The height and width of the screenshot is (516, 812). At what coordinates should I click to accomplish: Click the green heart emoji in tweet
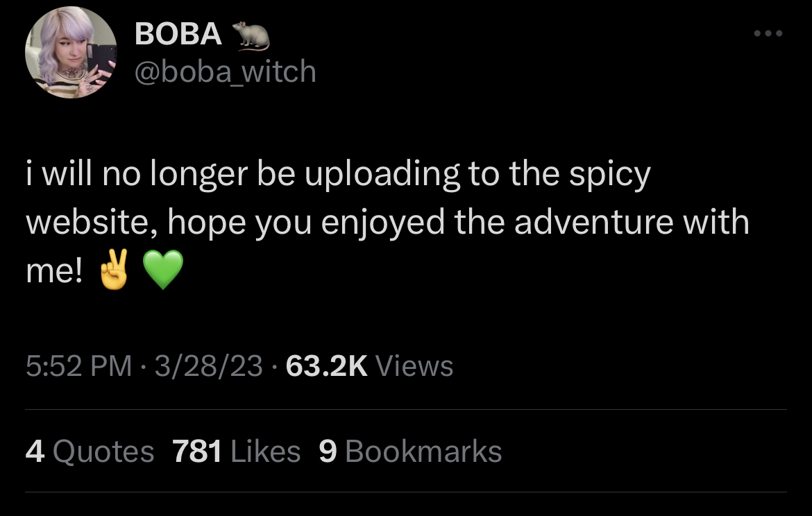[163, 270]
